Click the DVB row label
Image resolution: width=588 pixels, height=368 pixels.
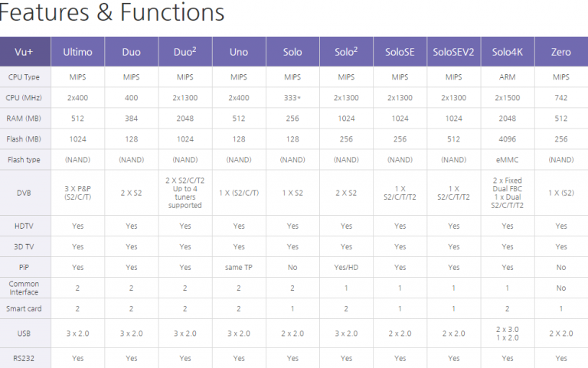[24, 192]
